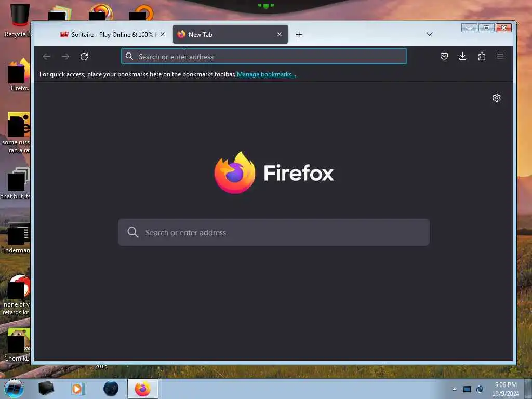Go back using the back arrow
Image resolution: width=532 pixels, height=399 pixels.
[47, 56]
